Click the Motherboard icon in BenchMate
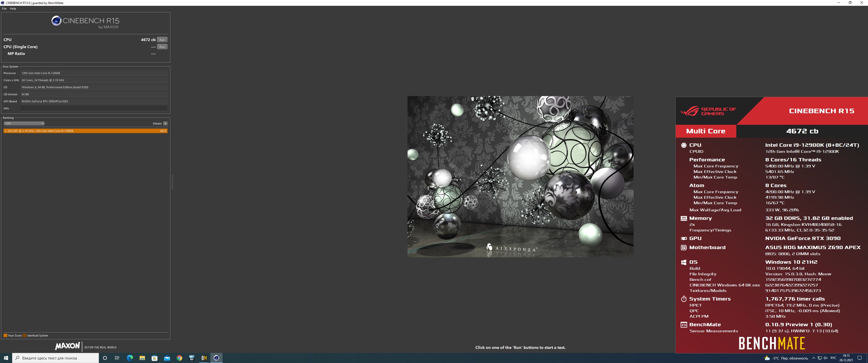868x363 pixels. [684, 248]
